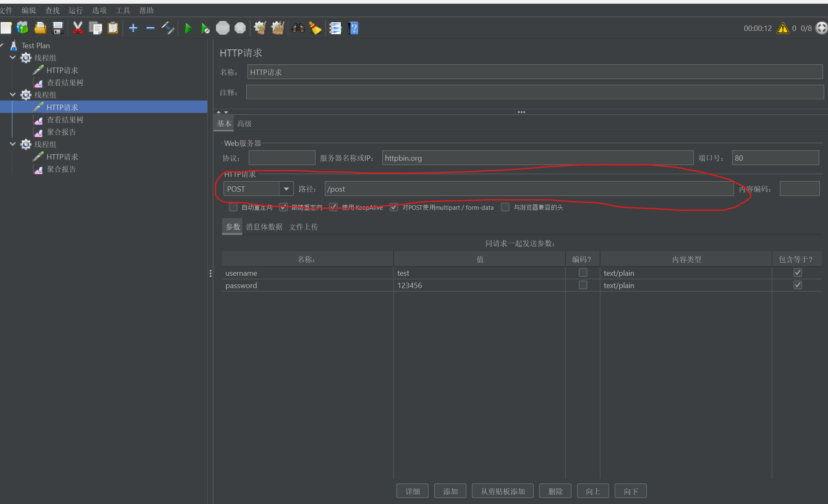This screenshot has width=828, height=504.
Task: Click the vertical split pane divider handle
Action: 210,273
